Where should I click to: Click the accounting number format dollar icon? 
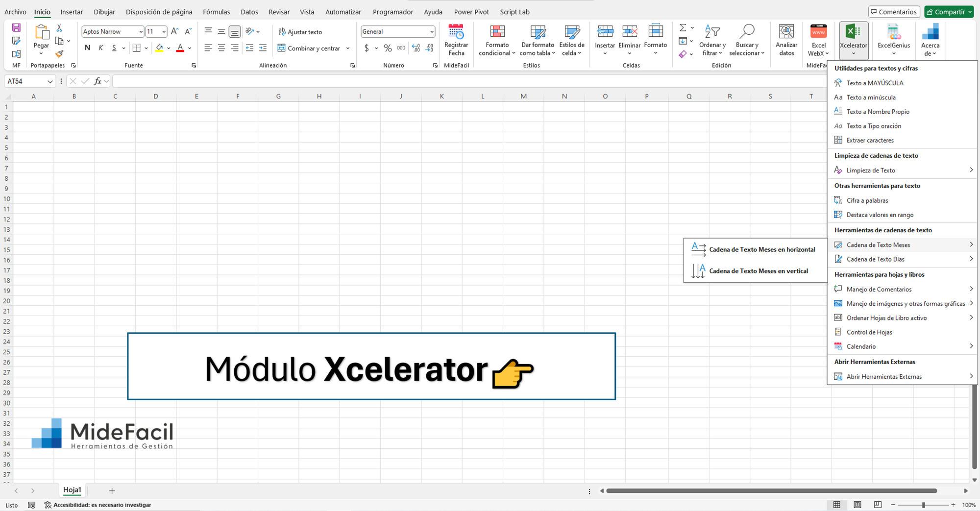[x=367, y=48]
